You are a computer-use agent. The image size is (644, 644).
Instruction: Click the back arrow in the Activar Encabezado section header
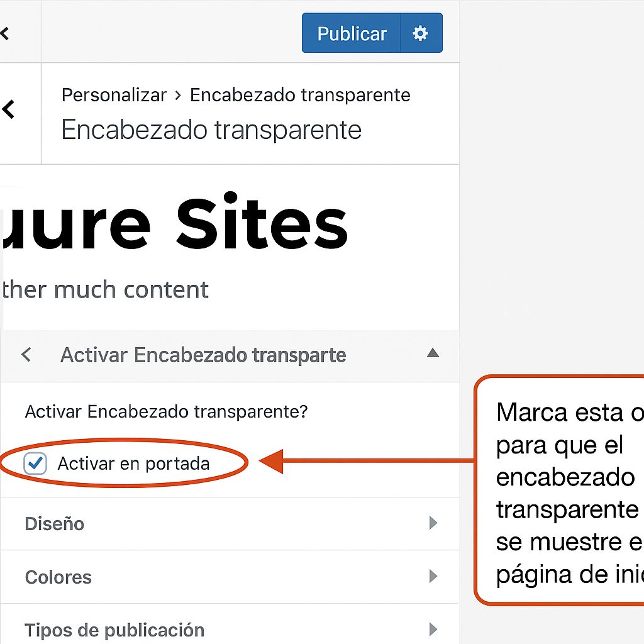click(26, 355)
